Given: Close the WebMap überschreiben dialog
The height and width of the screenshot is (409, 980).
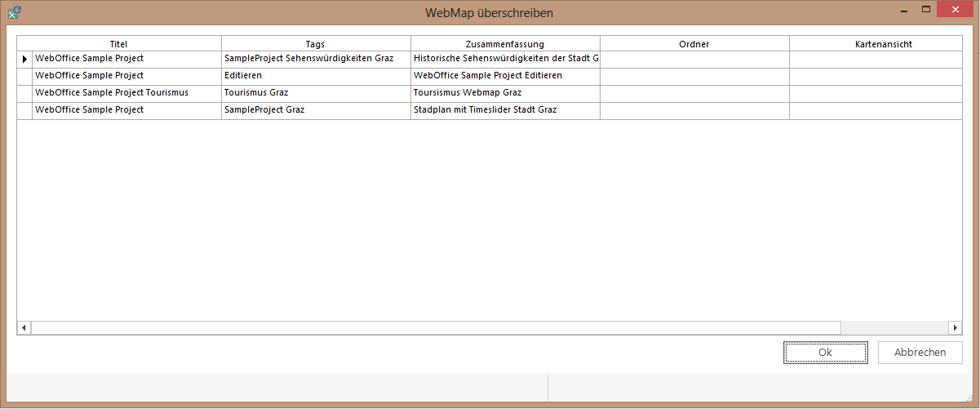Looking at the screenshot, I should pyautogui.click(x=955, y=10).
